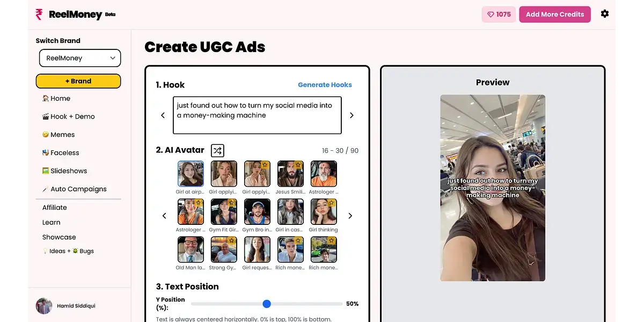
Task: Click the 1075 credits badge
Action: (x=499, y=14)
